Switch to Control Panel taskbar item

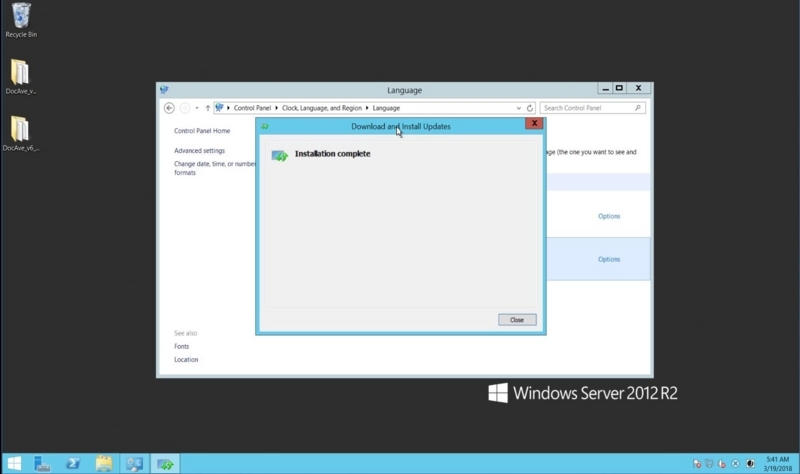[134, 464]
